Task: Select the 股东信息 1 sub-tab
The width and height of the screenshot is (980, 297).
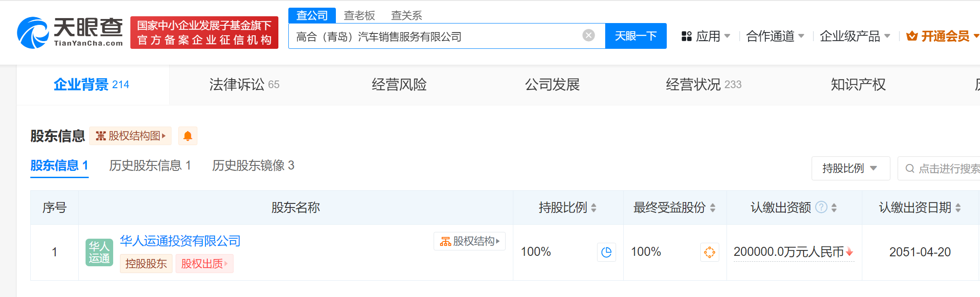Action: [x=59, y=165]
